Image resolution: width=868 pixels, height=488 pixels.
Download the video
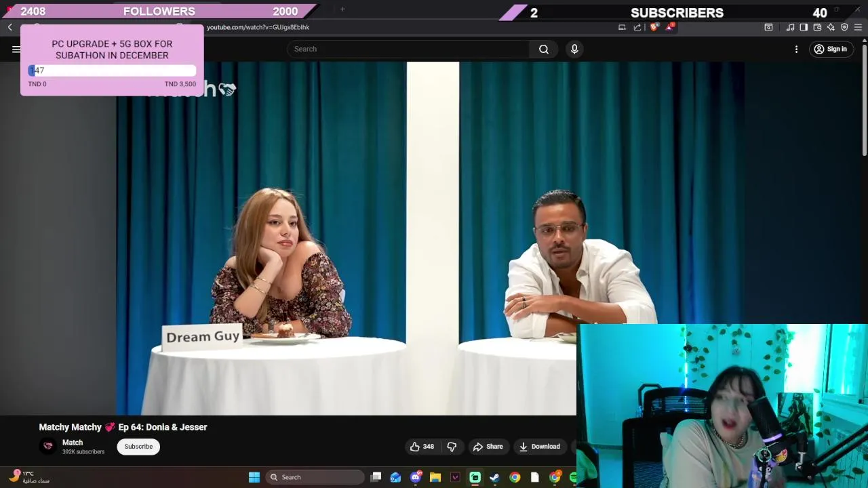tap(540, 447)
